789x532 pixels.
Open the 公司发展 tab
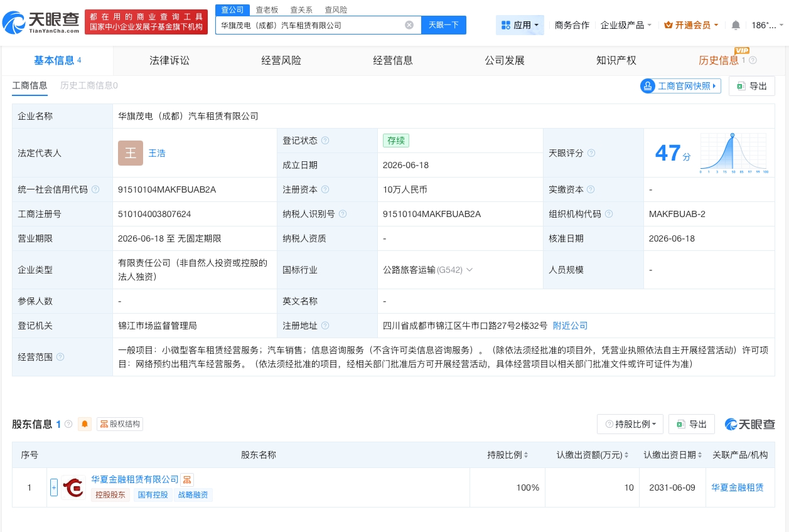pyautogui.click(x=505, y=60)
